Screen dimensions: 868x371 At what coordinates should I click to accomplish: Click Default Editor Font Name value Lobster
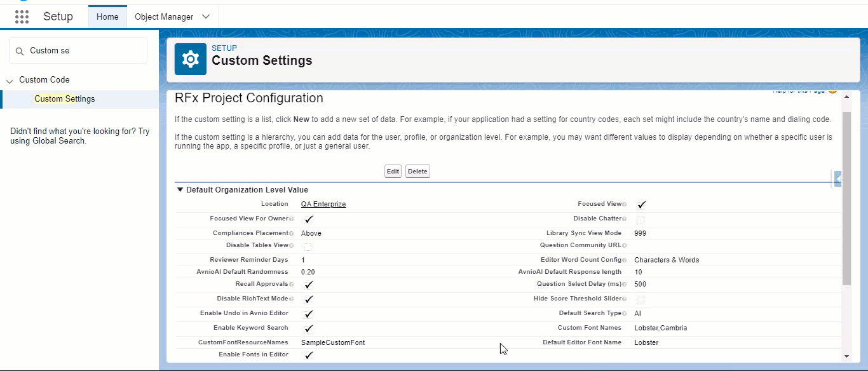pos(646,343)
